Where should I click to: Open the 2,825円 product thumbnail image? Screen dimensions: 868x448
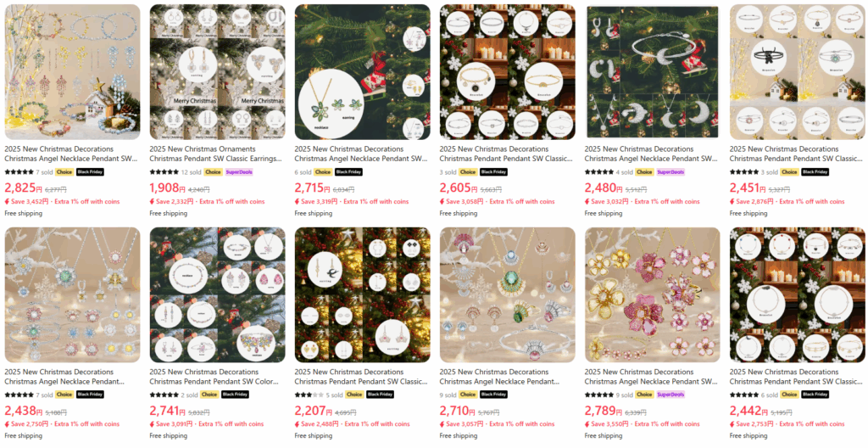point(73,72)
